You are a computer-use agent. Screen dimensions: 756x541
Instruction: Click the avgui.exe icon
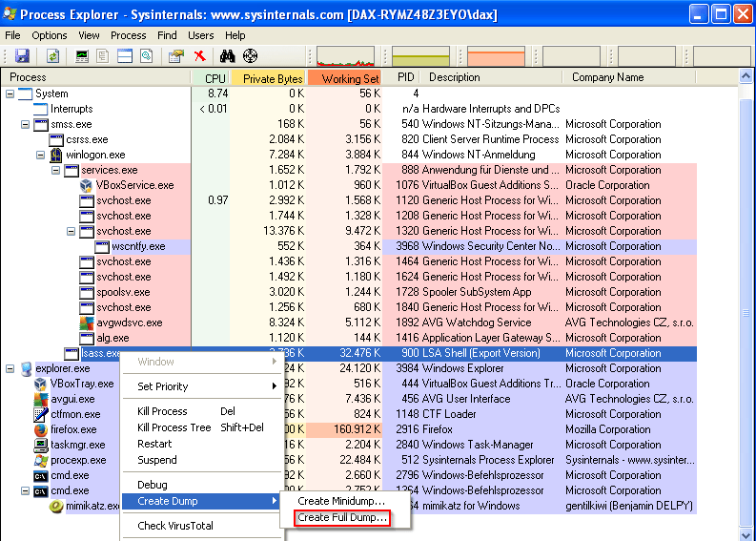(41, 399)
